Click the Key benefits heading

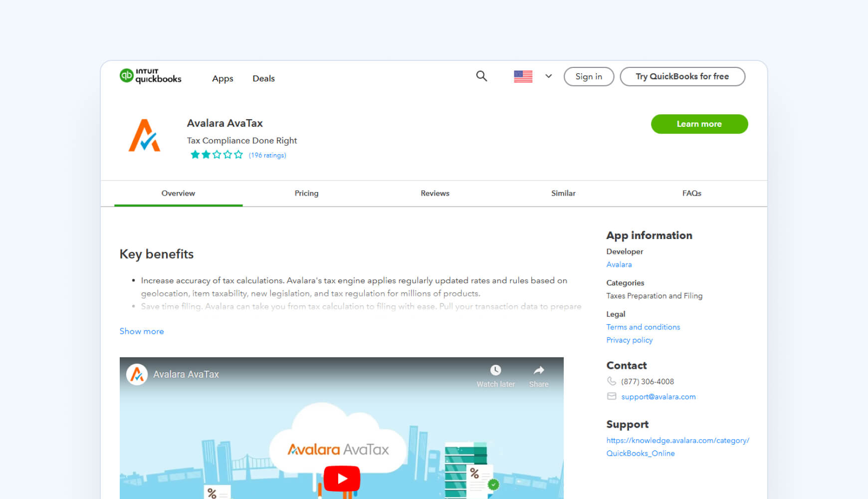(157, 254)
